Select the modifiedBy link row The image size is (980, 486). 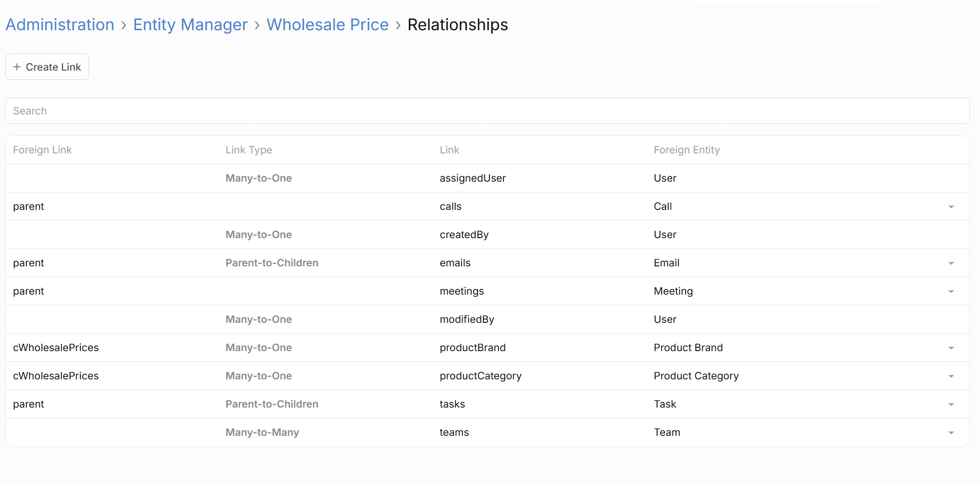coord(466,319)
